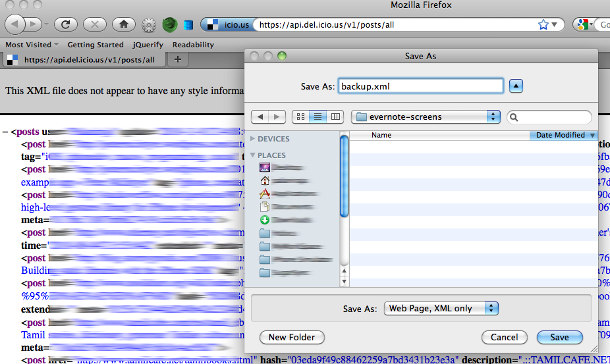Click the sidebar scrollbar thumb
This screenshot has width=610, height=364.
point(344,176)
